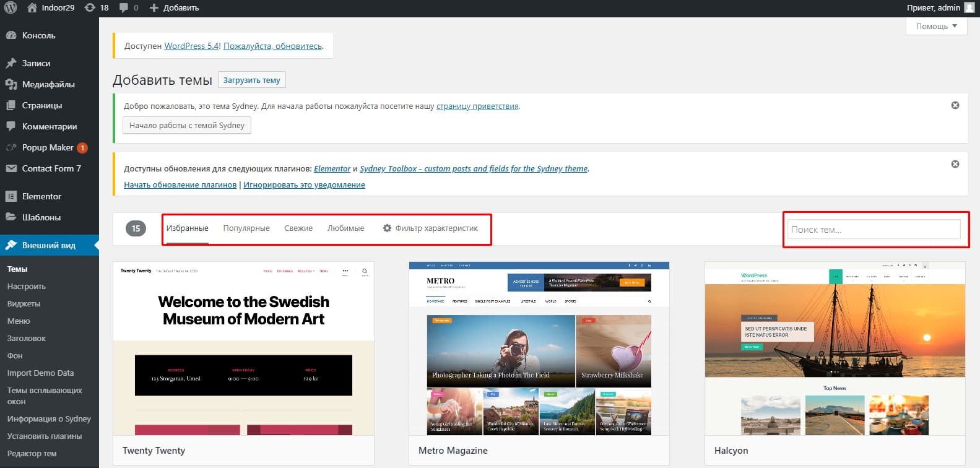
Task: Open the Sydney Toolbox plugin link
Action: [474, 168]
